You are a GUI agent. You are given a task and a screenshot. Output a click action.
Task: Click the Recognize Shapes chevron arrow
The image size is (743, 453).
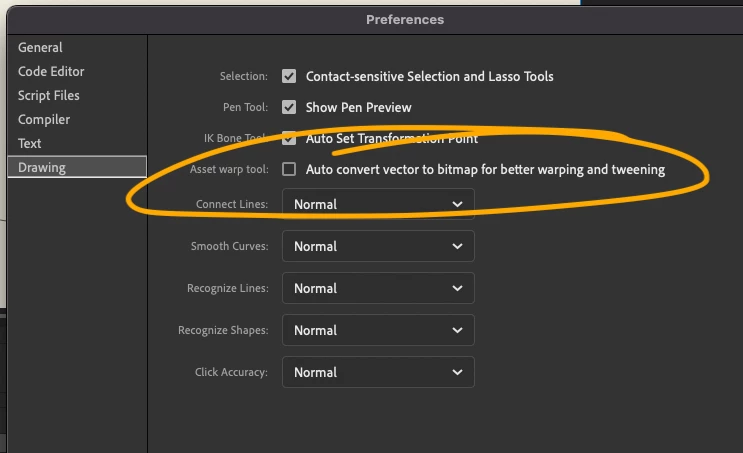[457, 330]
